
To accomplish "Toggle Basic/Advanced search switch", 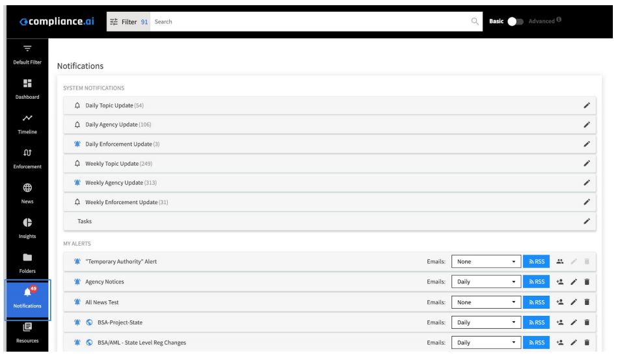I will [515, 21].
